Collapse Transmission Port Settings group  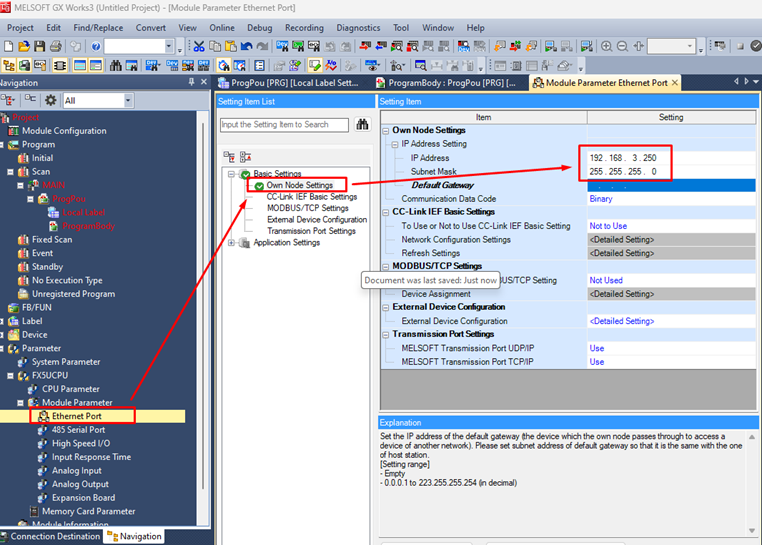tap(385, 334)
